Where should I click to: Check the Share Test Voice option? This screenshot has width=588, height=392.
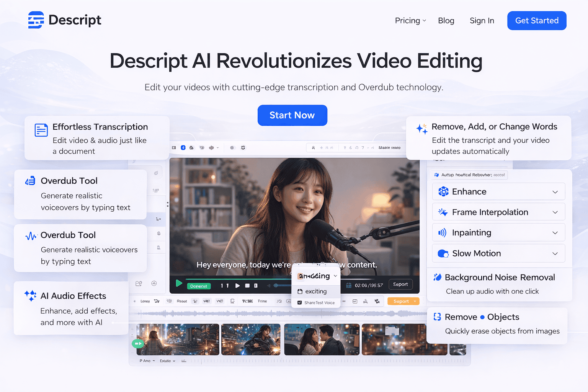click(x=300, y=302)
